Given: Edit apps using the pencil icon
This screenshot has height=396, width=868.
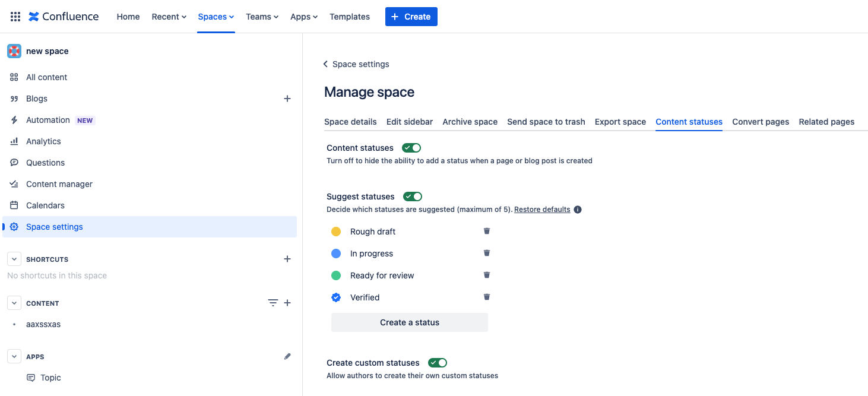Looking at the screenshot, I should click(287, 356).
